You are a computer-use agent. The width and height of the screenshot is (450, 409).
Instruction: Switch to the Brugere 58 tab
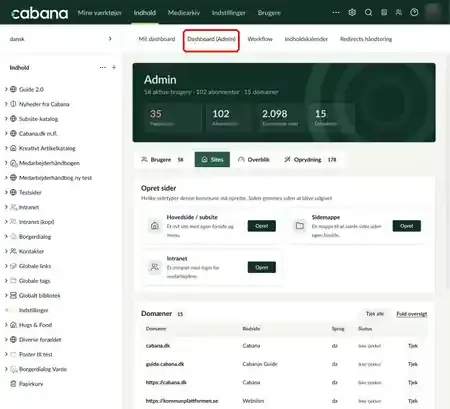click(x=162, y=160)
